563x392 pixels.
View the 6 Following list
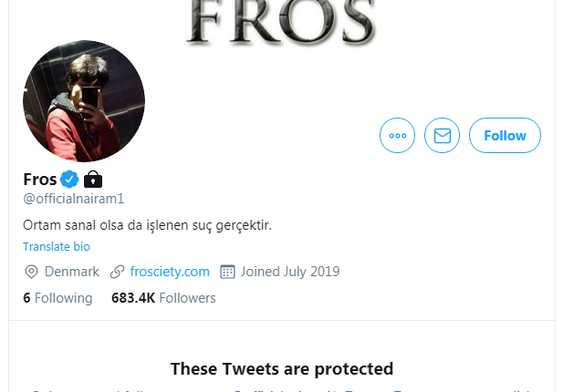click(57, 298)
